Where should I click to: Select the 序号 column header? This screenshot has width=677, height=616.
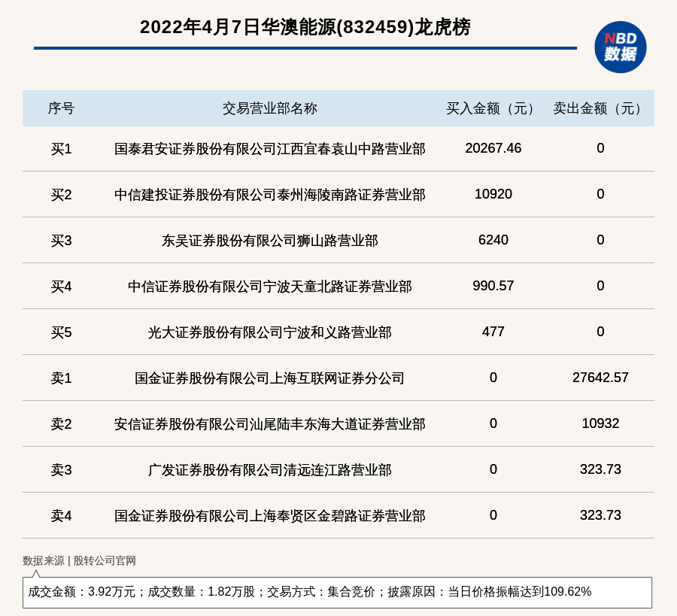(x=61, y=108)
